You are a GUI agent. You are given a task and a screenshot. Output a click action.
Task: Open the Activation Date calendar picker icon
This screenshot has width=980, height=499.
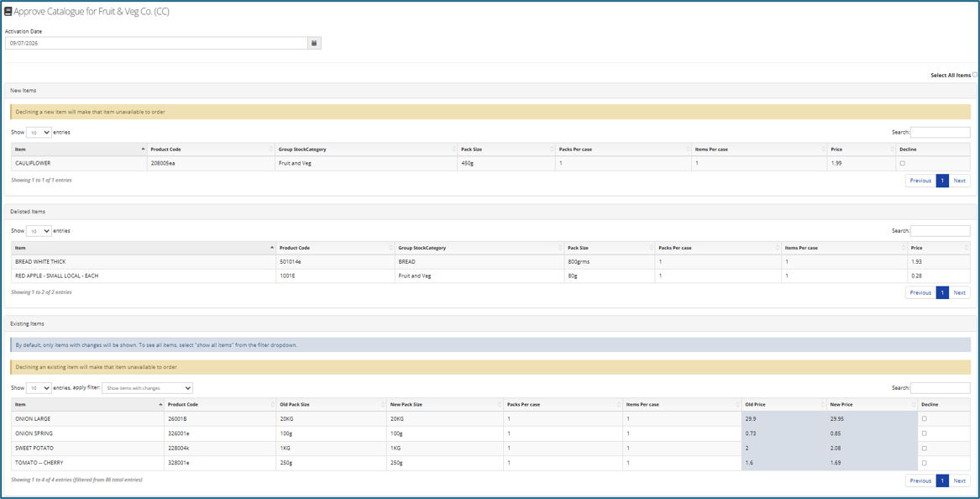[314, 43]
